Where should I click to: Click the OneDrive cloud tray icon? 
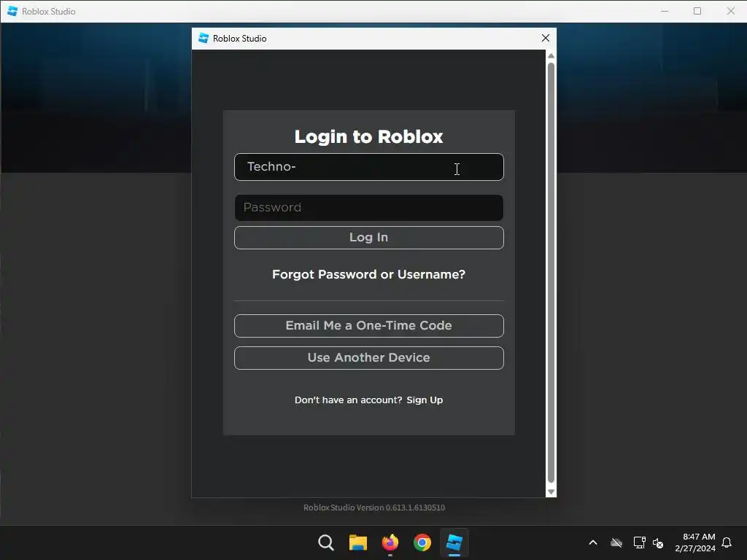point(616,542)
